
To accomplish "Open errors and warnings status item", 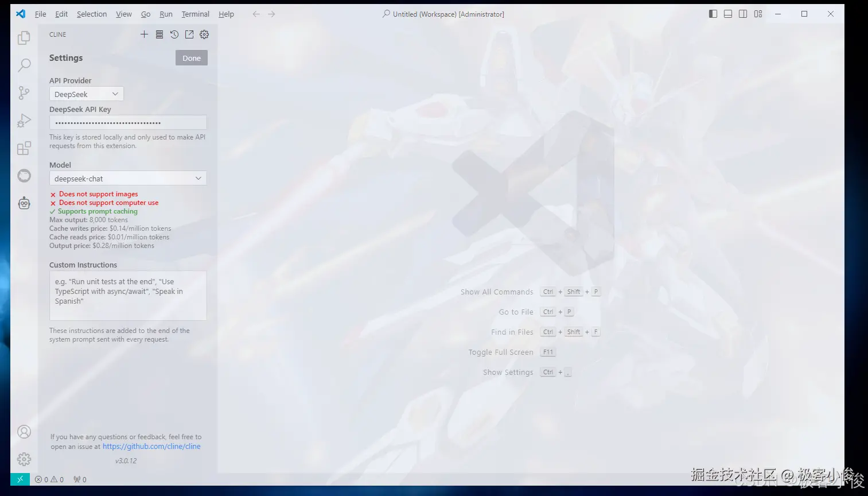I will tap(49, 479).
